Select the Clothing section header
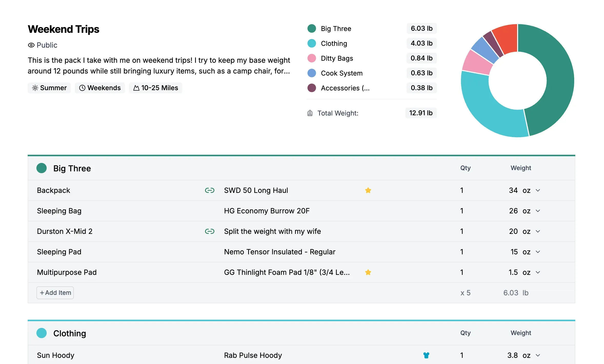The height and width of the screenshot is (364, 604). 69,333
